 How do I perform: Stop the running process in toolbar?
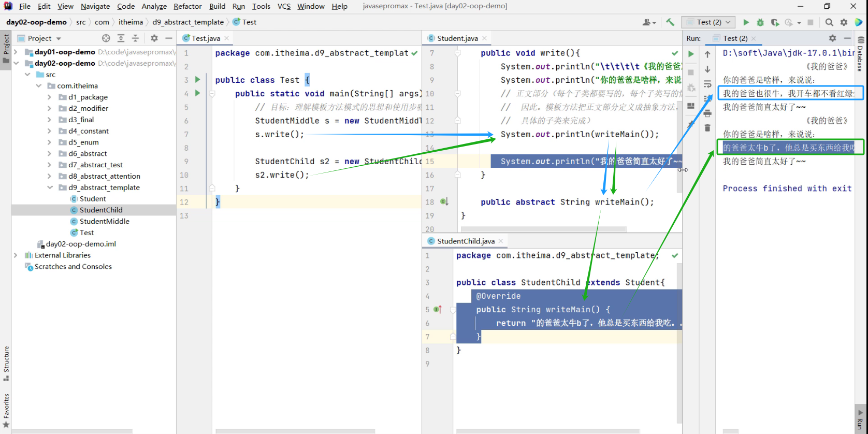pos(811,22)
